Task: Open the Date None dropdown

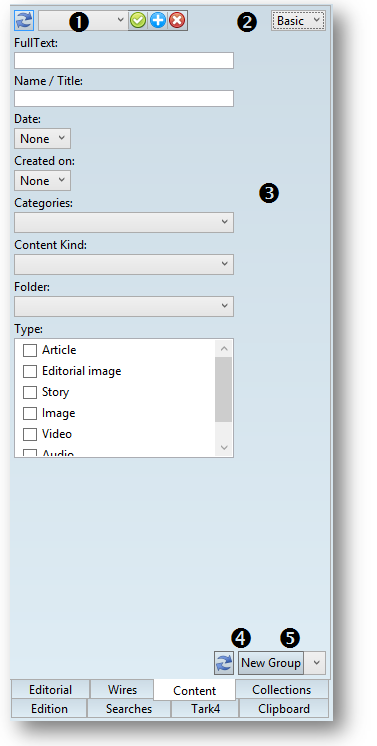Action: tap(42, 138)
